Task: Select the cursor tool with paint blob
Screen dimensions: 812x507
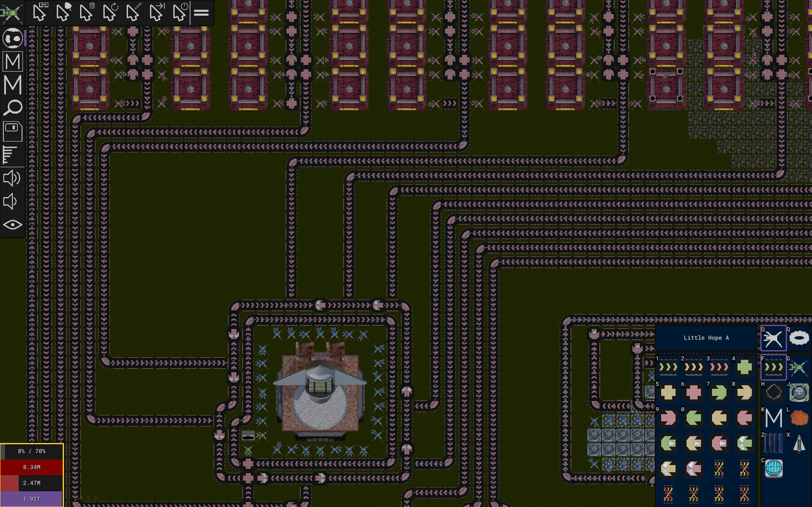Action: [63, 12]
